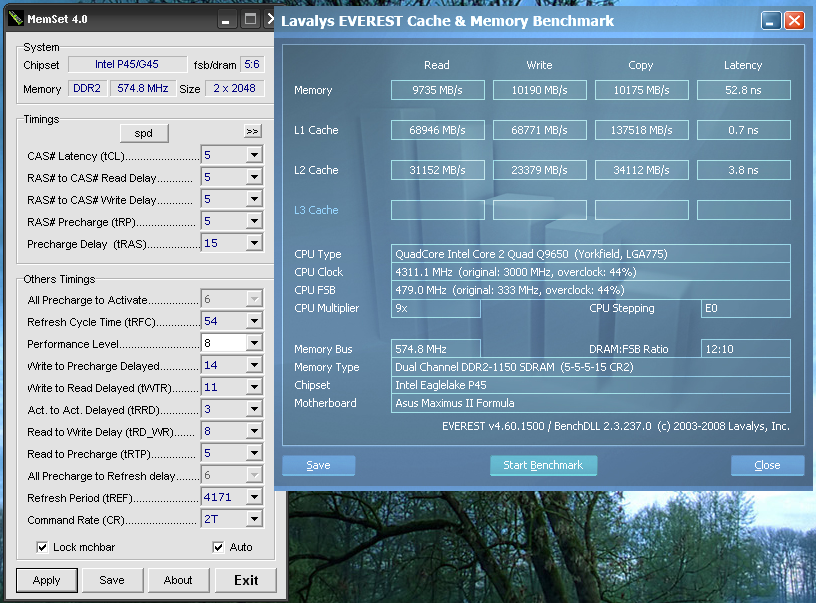
Task: Close the EVEREST Cache & Memory Benchmark window
Action: pyautogui.click(x=794, y=21)
